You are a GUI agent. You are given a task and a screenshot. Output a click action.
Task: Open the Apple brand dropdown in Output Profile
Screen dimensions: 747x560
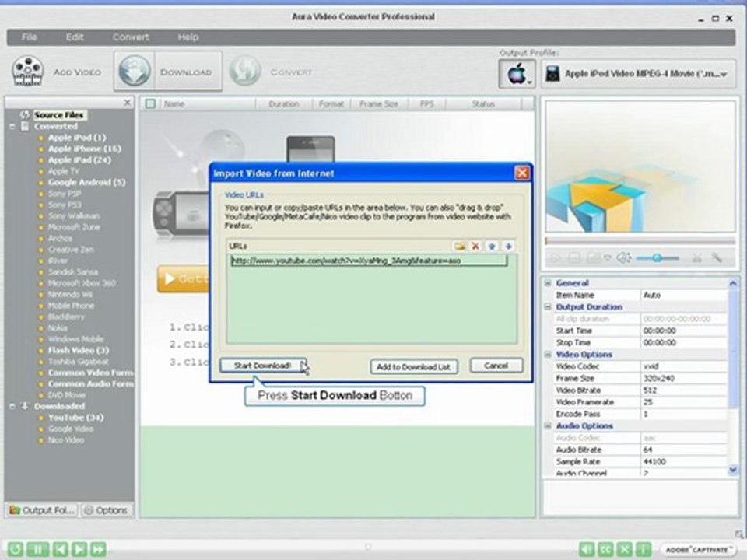[517, 74]
